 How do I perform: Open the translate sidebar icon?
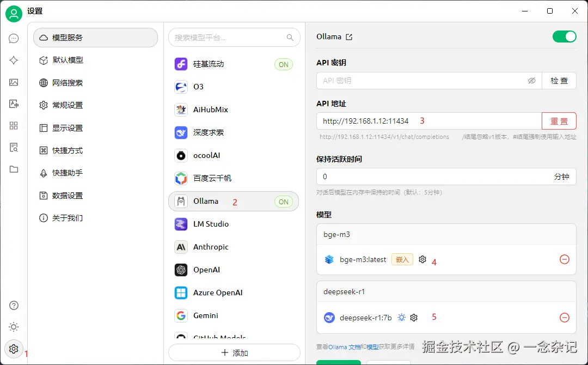click(x=14, y=104)
